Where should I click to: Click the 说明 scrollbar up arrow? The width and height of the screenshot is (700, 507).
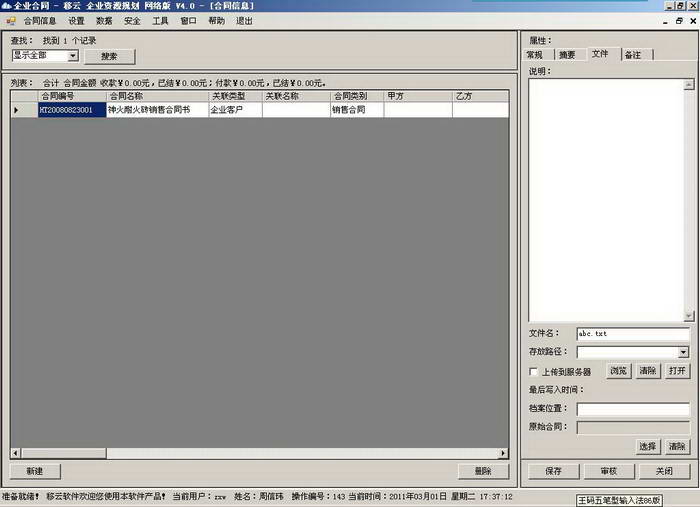689,84
